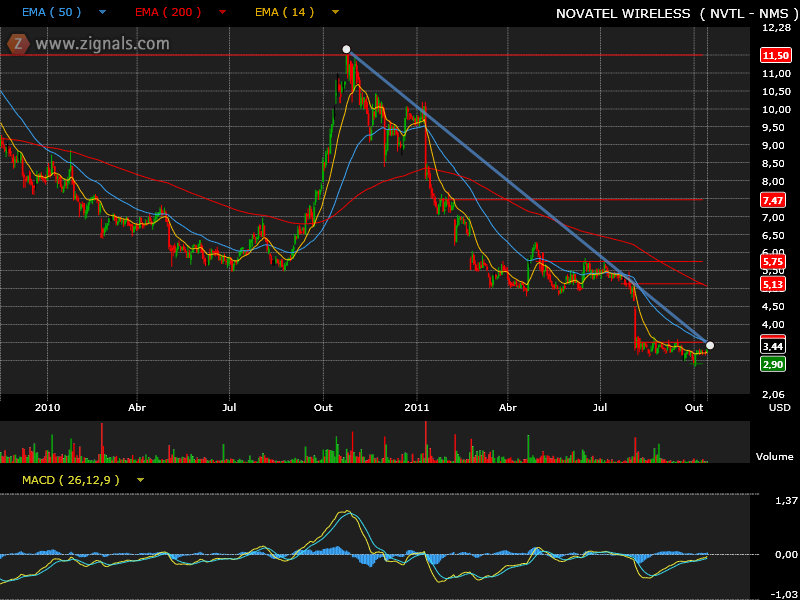This screenshot has width=800, height=600.
Task: Click the 8,50 value on the price axis
Action: pos(773,163)
